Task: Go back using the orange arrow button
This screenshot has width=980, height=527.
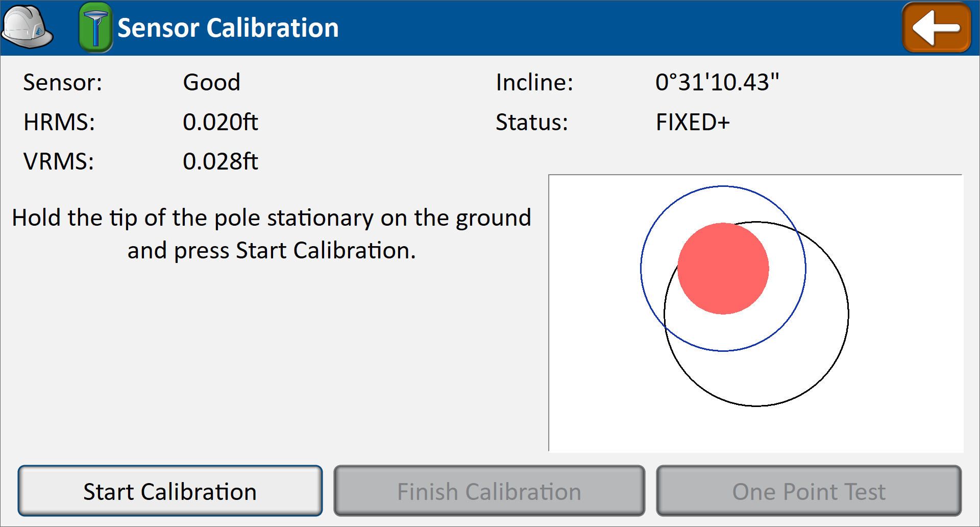Action: point(937,28)
